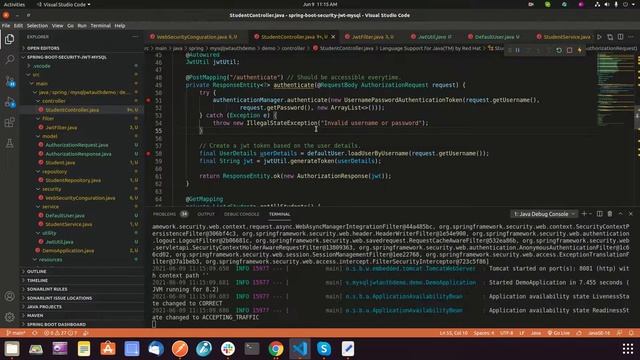Show the Debug Console panel tab
This screenshot has height=360, width=640.
(x=241, y=214)
